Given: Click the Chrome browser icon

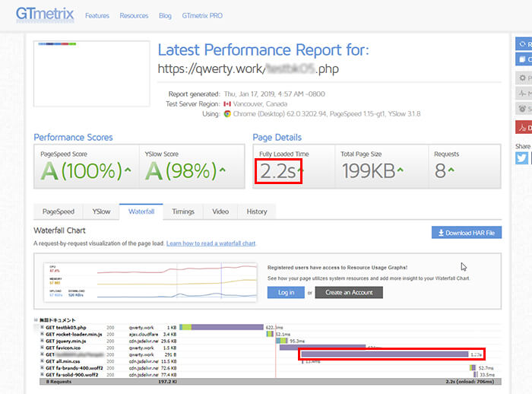Looking at the screenshot, I should pos(227,114).
